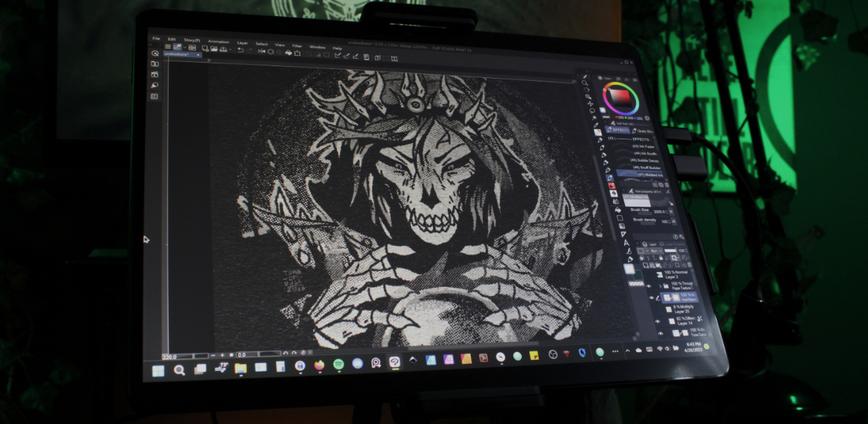Toggle Snap to Special Ruler in command bar
Image resolution: width=868 pixels, height=424 pixels.
tap(346, 56)
